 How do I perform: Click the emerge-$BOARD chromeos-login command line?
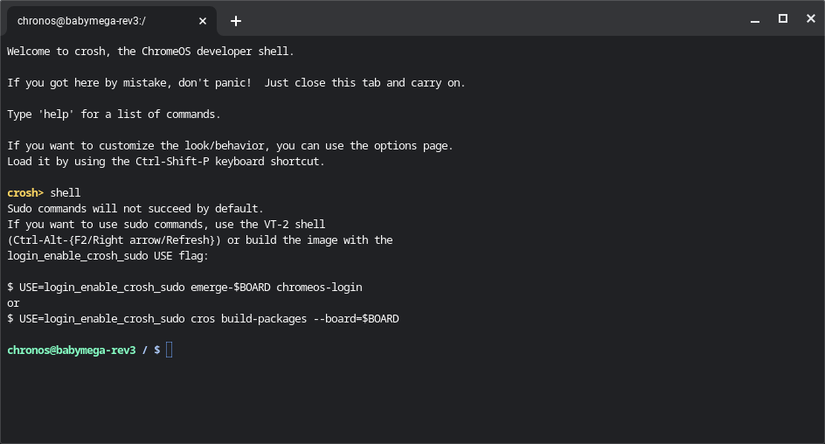click(x=185, y=287)
